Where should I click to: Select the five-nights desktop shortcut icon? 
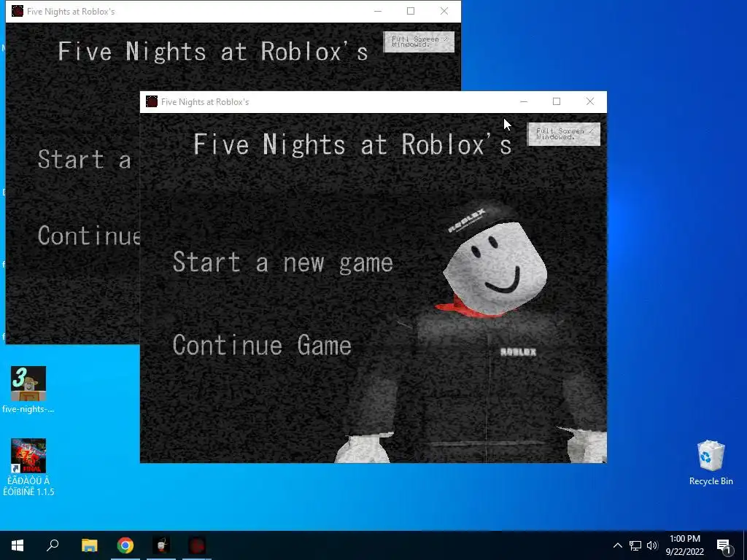28,390
